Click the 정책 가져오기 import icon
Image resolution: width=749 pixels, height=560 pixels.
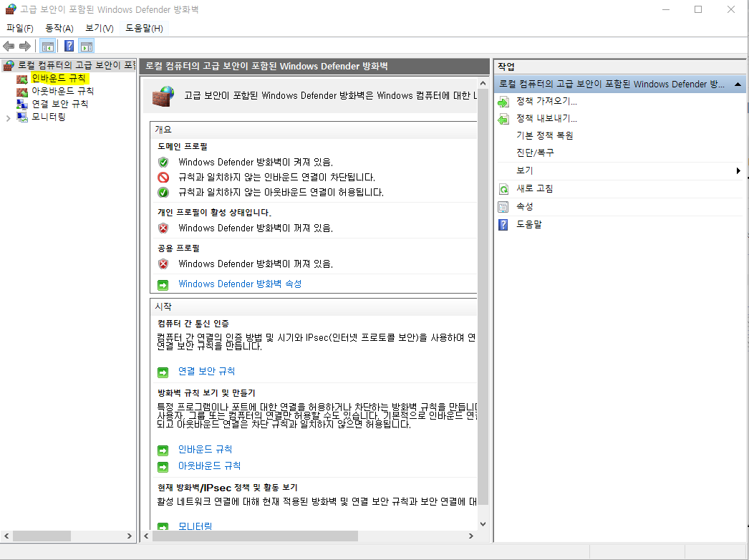(503, 102)
